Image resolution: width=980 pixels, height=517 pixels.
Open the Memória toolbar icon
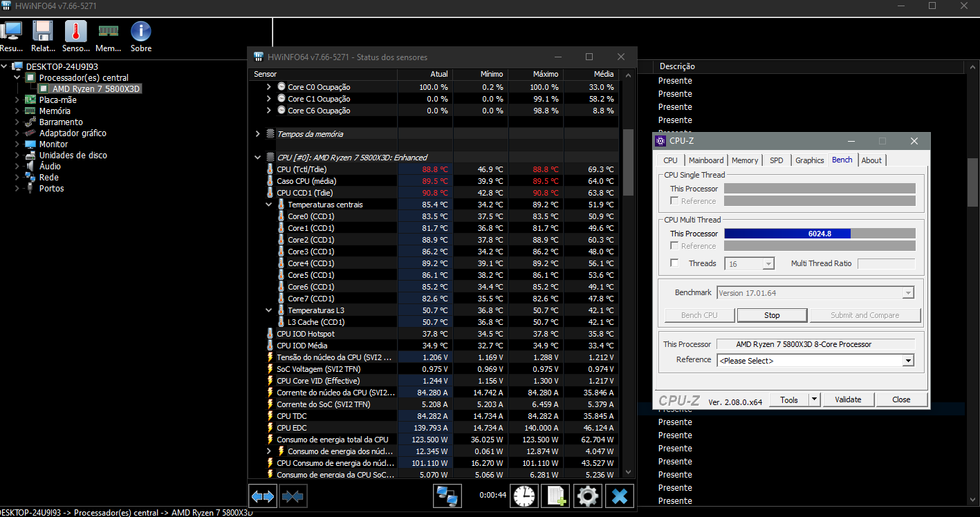(108, 31)
